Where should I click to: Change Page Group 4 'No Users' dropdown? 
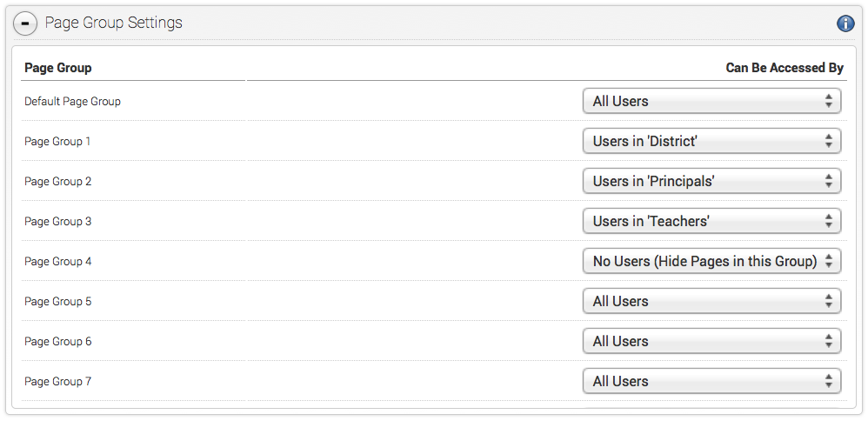pyautogui.click(x=712, y=261)
